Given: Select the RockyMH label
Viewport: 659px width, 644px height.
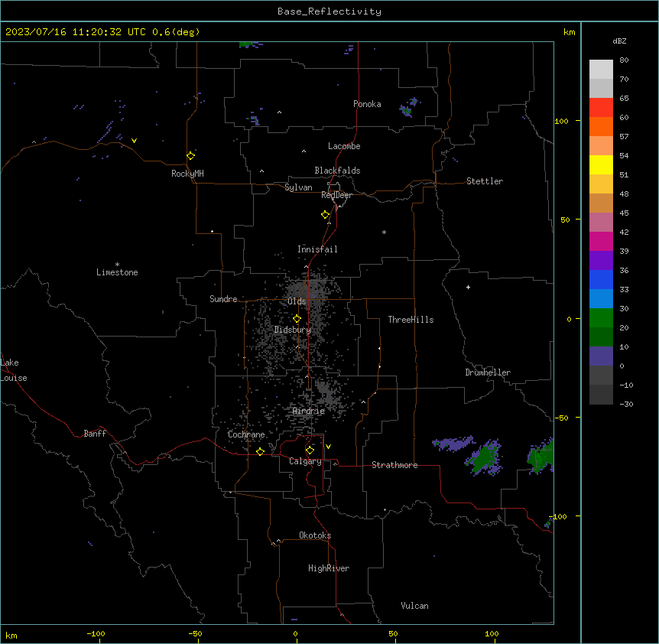Looking at the screenshot, I should coord(187,174).
